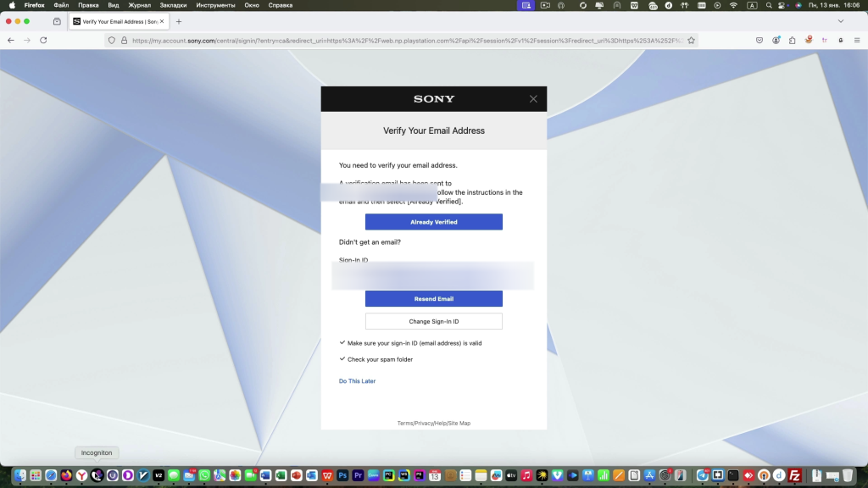Open the Firefox hamburger menu
The height and width of the screenshot is (488, 868).
[856, 40]
